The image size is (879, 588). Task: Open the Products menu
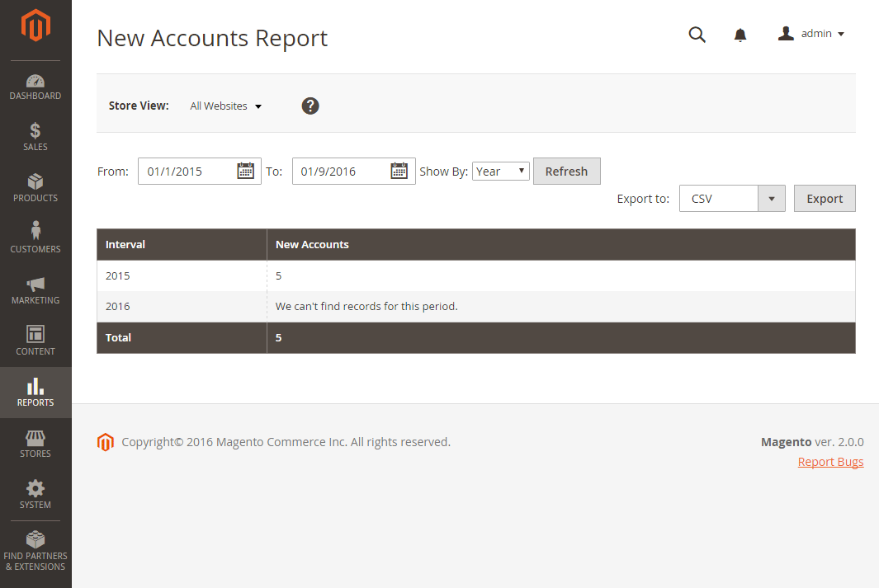click(35, 188)
